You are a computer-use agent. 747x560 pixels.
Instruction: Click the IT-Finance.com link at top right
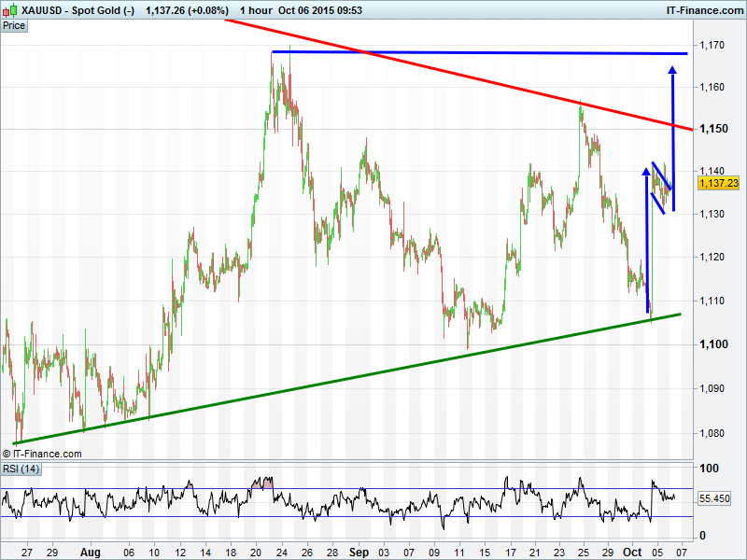(x=704, y=9)
